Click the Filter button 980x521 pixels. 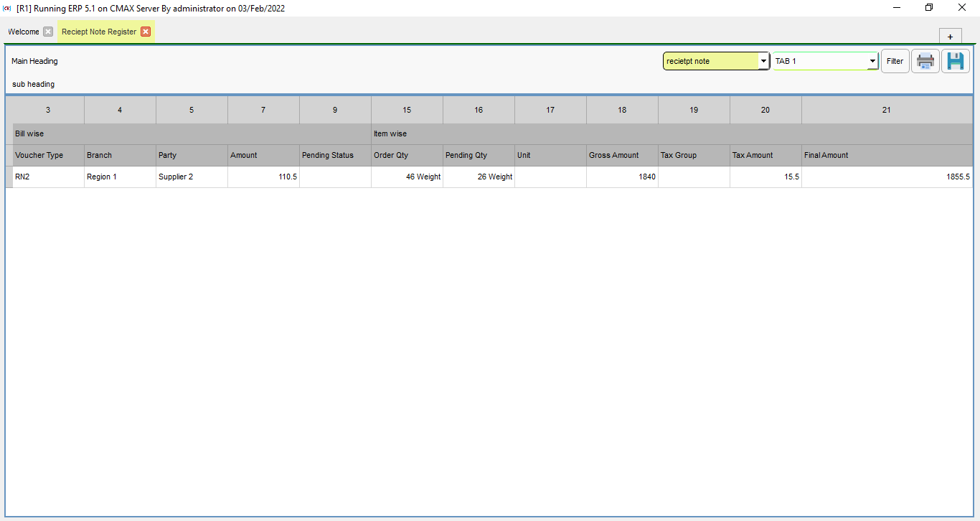click(895, 61)
